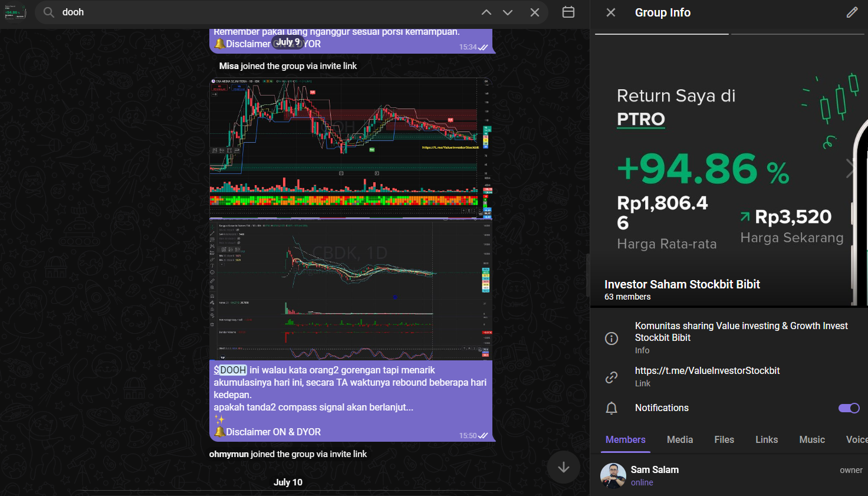The image size is (868, 496).
Task: Open the CBDK chart image
Action: tap(351, 289)
